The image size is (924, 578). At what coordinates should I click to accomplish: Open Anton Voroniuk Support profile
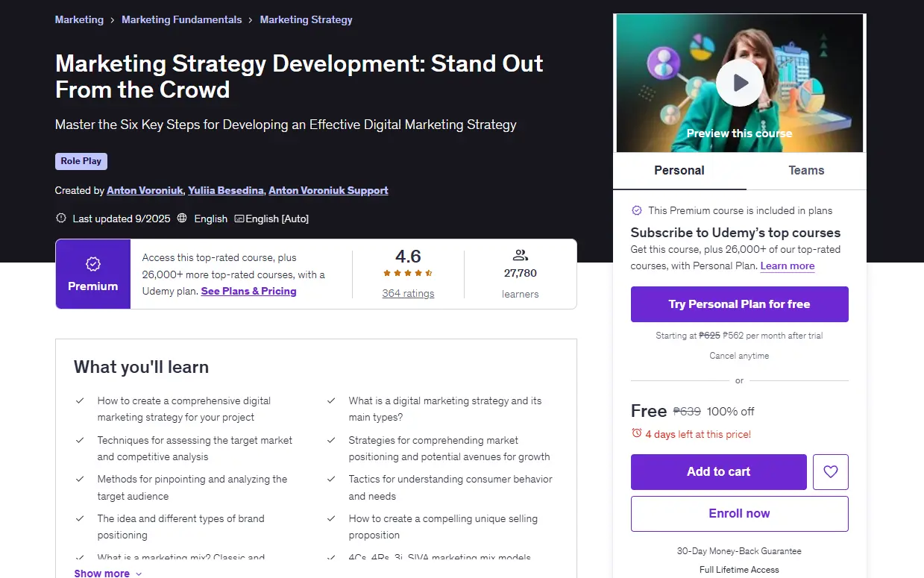328,190
